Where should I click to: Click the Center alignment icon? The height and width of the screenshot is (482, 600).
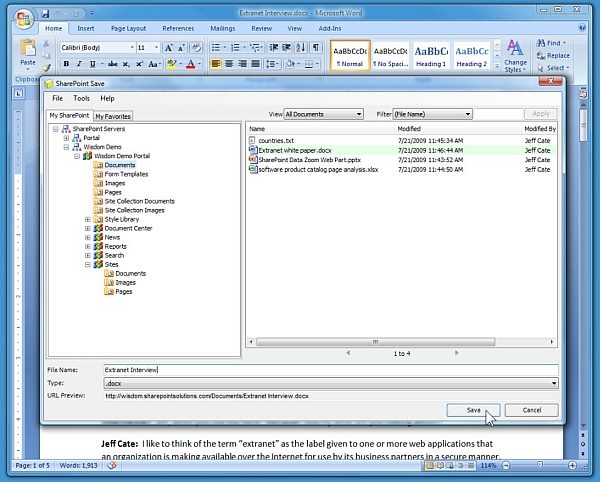229,64
